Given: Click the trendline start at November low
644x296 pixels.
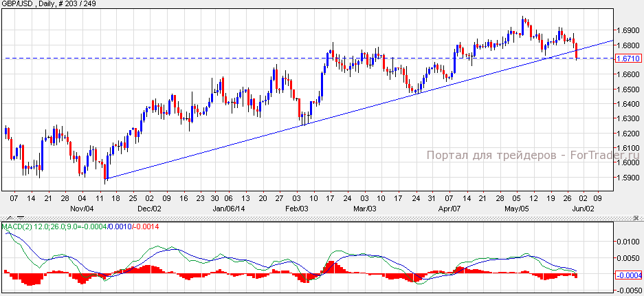Looking at the screenshot, I should (x=106, y=178).
